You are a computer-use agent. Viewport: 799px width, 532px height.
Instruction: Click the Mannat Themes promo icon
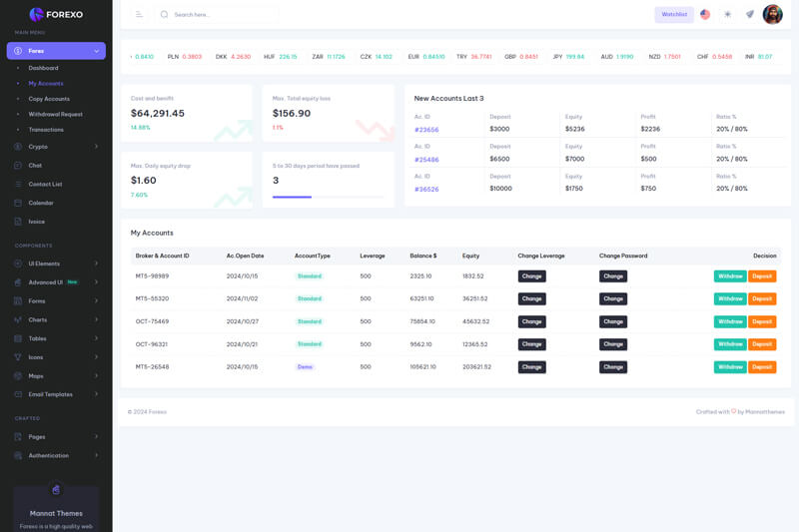pos(56,490)
